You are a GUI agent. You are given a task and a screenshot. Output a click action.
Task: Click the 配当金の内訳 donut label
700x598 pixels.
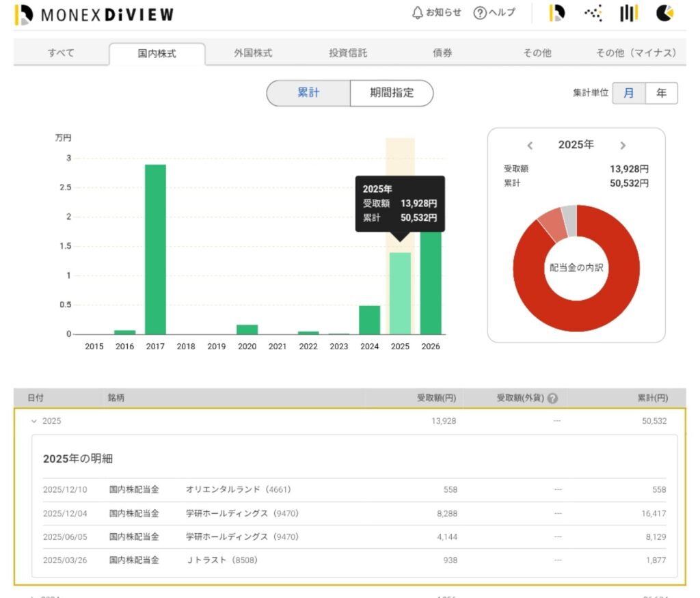[x=576, y=268]
